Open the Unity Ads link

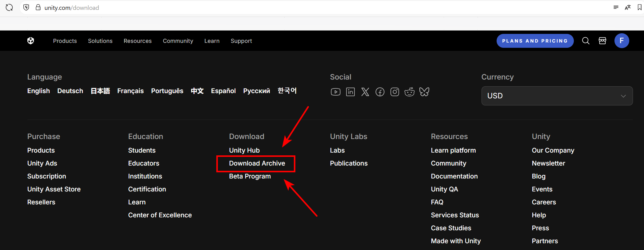coord(42,163)
